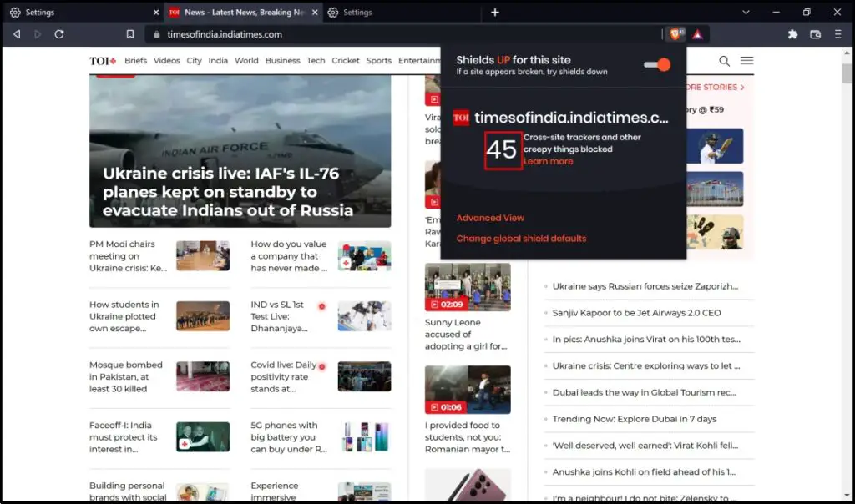Open Well deserved Virat Kohli story
Image resolution: width=855 pixels, height=504 pixels.
645,446
